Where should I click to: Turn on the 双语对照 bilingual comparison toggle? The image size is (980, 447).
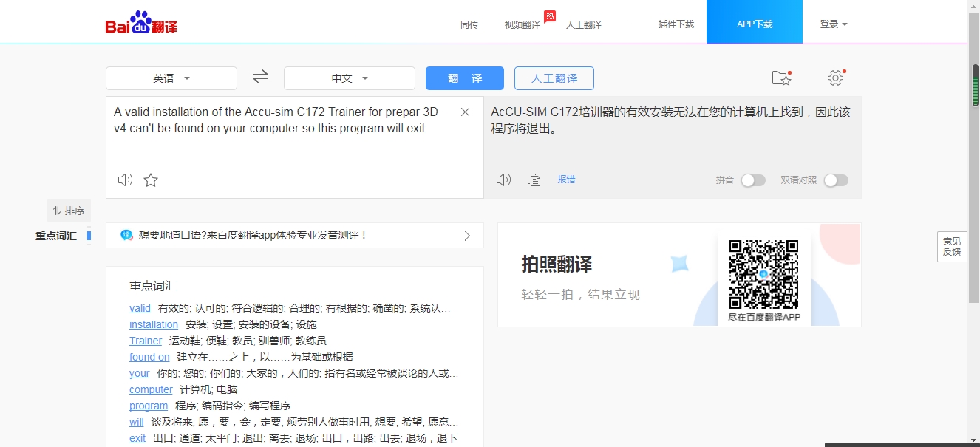(x=836, y=180)
